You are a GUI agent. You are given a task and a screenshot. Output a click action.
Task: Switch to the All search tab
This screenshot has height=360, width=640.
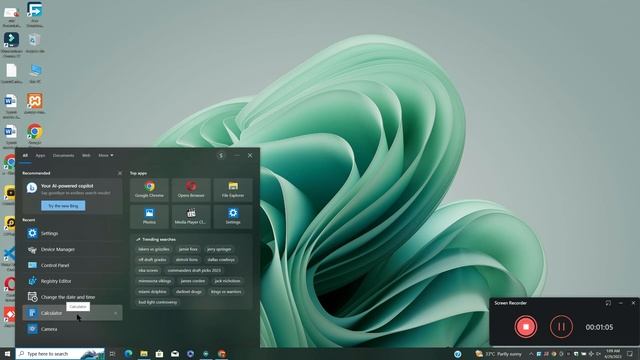click(x=25, y=156)
